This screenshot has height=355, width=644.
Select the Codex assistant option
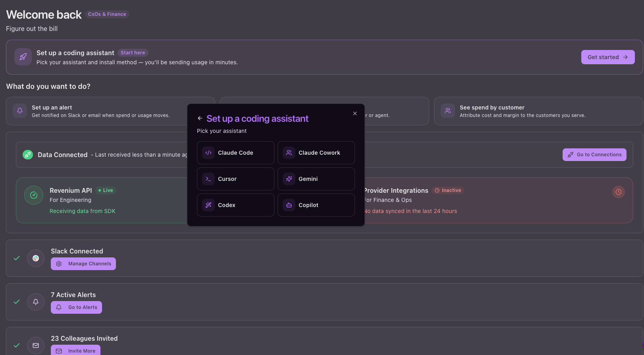coord(235,205)
